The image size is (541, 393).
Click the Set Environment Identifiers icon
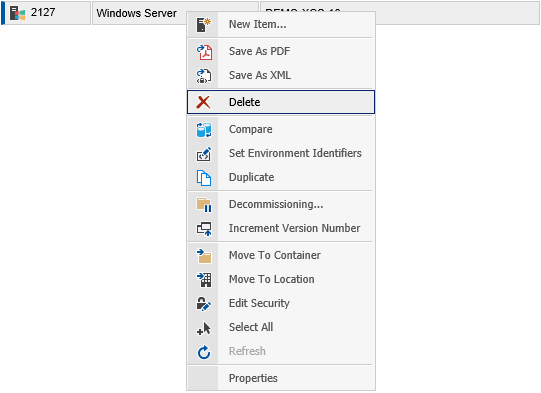click(204, 154)
